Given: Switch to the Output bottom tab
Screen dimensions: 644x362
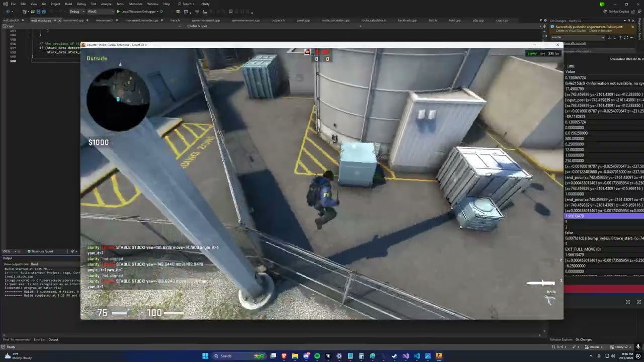Looking at the screenshot, I should (x=53, y=340).
